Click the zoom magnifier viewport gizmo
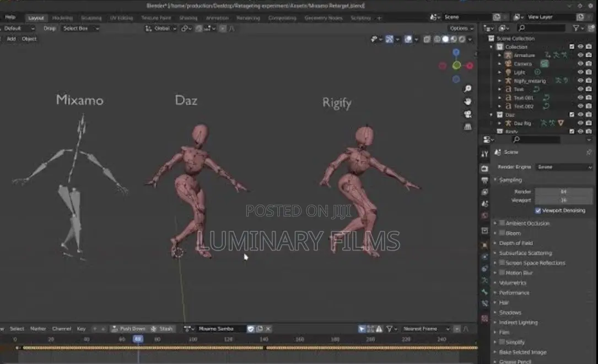Viewport: 598px width, 364px height. click(467, 89)
